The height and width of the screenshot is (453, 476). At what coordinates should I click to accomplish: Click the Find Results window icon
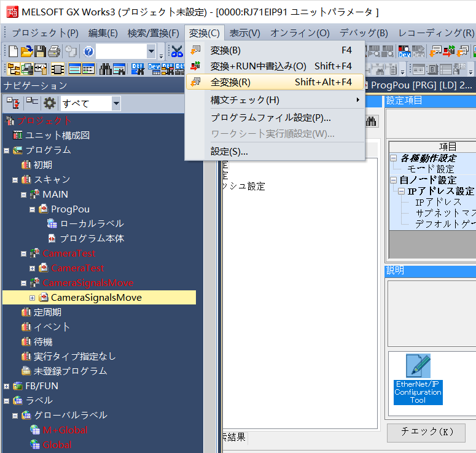pyautogui.click(x=119, y=69)
